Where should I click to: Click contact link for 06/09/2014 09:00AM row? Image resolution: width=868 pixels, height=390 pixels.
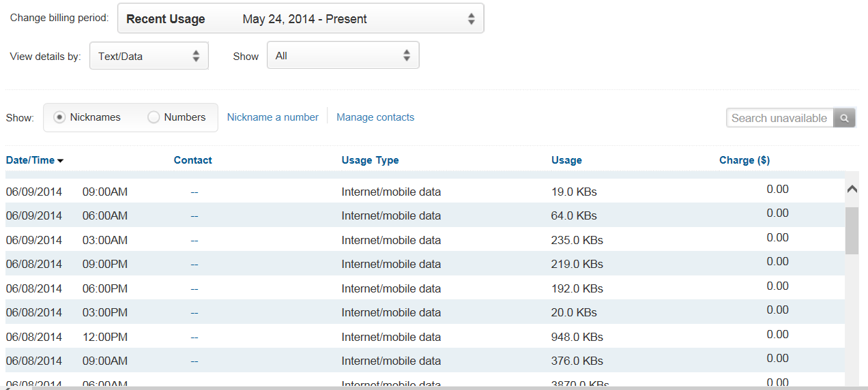tap(194, 192)
